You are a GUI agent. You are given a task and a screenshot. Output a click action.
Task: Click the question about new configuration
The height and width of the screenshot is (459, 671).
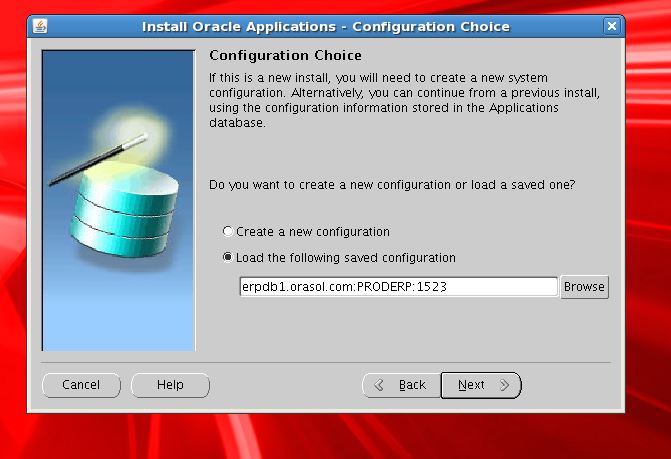pos(392,185)
